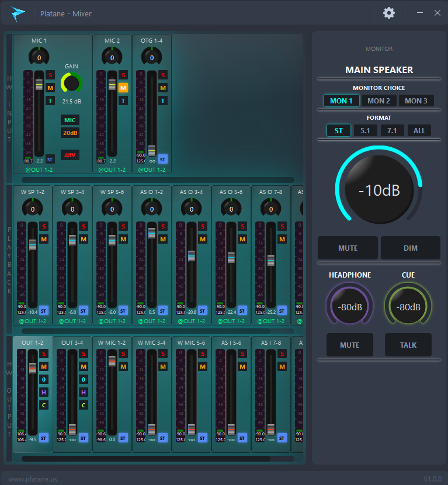Mute the AS O 1-2 playback channel
This screenshot has width=448, height=485.
[163, 239]
